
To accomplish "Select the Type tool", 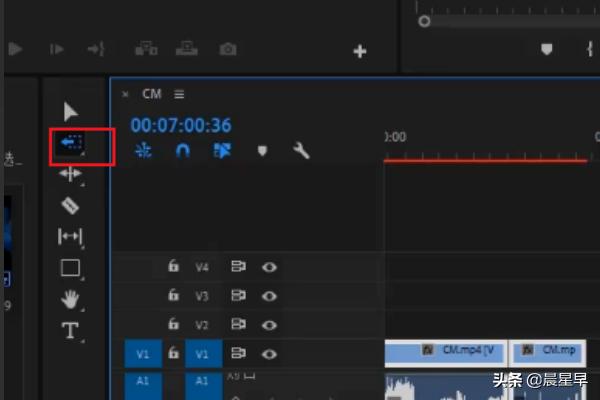I will pos(70,331).
